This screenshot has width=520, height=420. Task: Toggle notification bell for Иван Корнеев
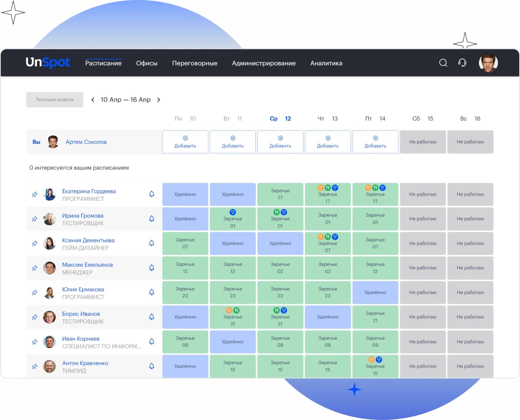(152, 341)
